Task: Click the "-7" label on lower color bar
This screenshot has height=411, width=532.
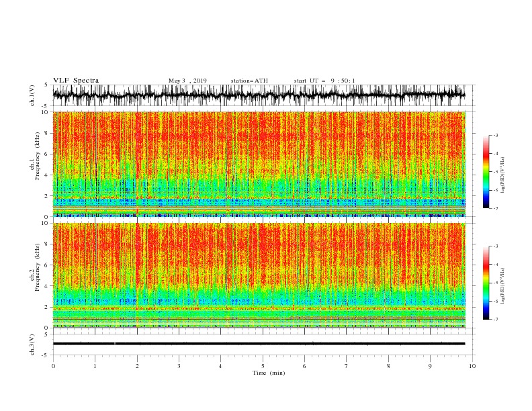Action: tap(495, 320)
